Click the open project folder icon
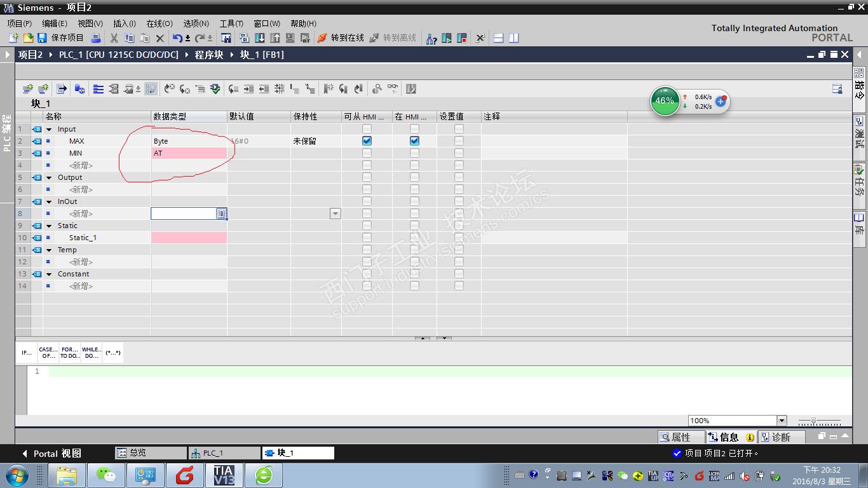The width and height of the screenshot is (868, 488). (x=28, y=38)
